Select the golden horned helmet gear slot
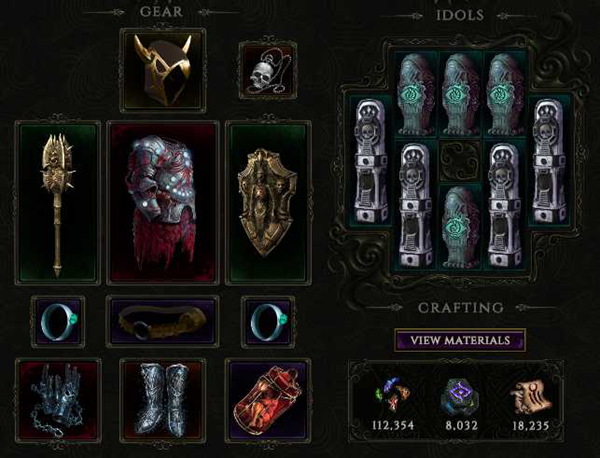 163,70
